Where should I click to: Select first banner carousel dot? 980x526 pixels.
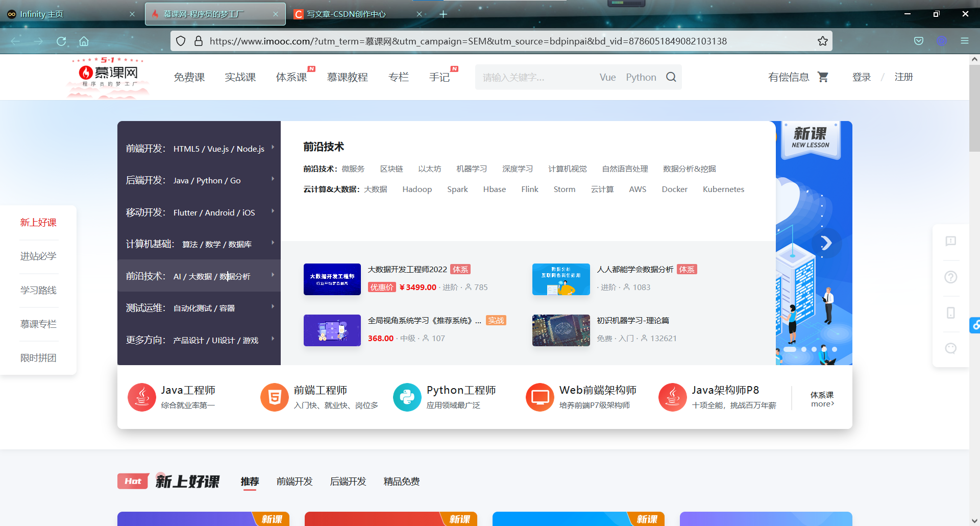coord(790,349)
